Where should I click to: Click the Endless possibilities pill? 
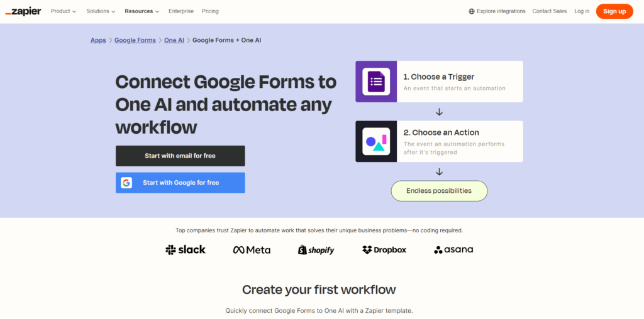[439, 191]
